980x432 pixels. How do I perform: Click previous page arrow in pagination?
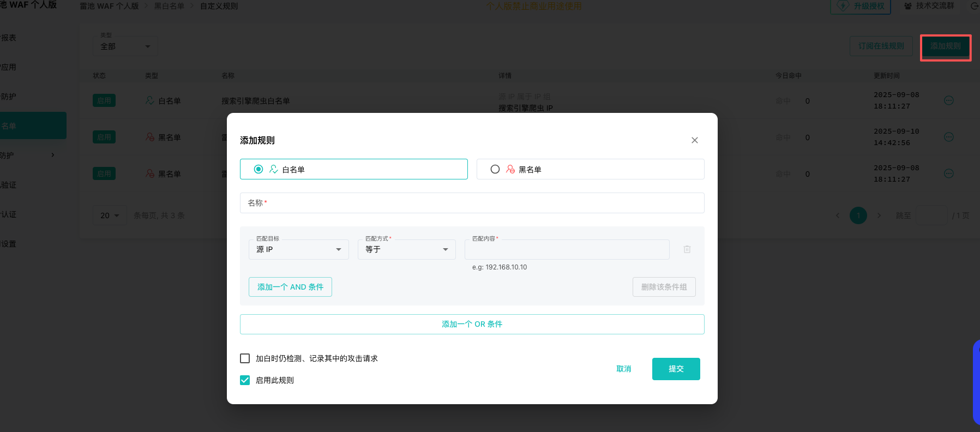tap(838, 215)
